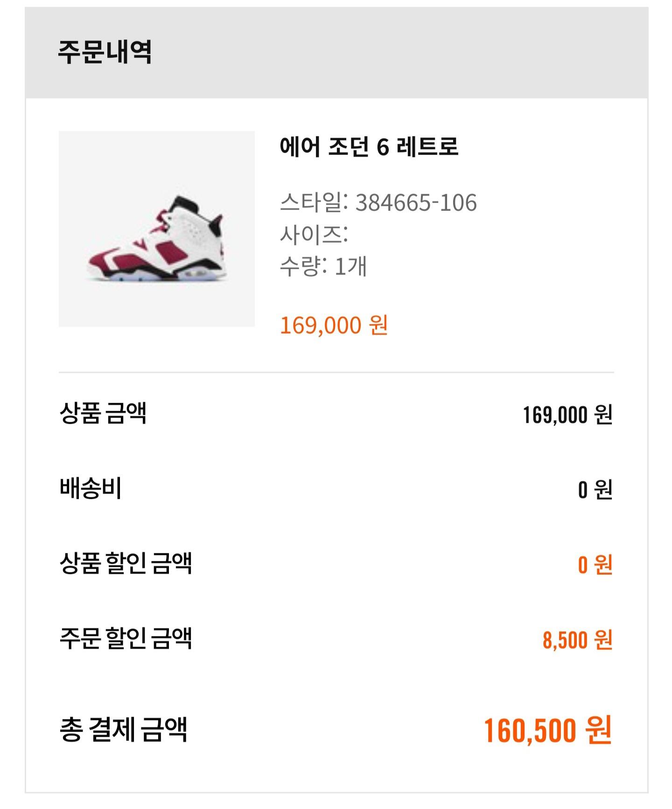Open the Air Jordan 6 shoe thumbnail
This screenshot has height=809, width=672.
[157, 229]
